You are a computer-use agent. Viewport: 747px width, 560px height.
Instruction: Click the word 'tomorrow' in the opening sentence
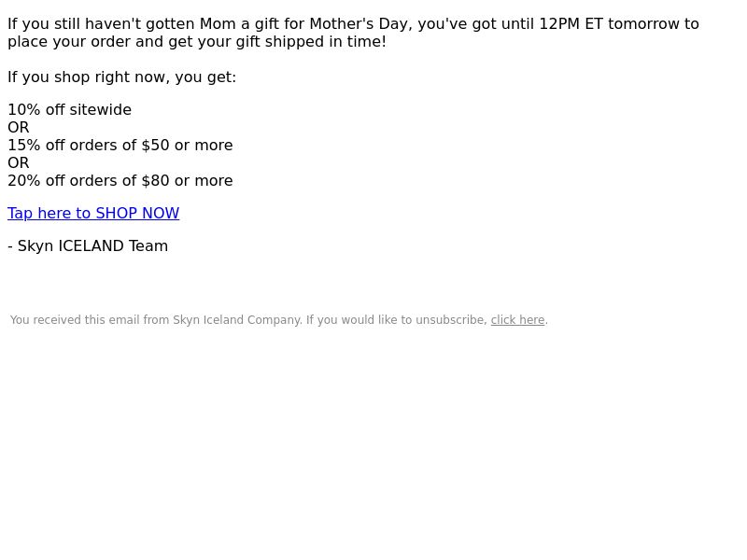click(x=643, y=24)
